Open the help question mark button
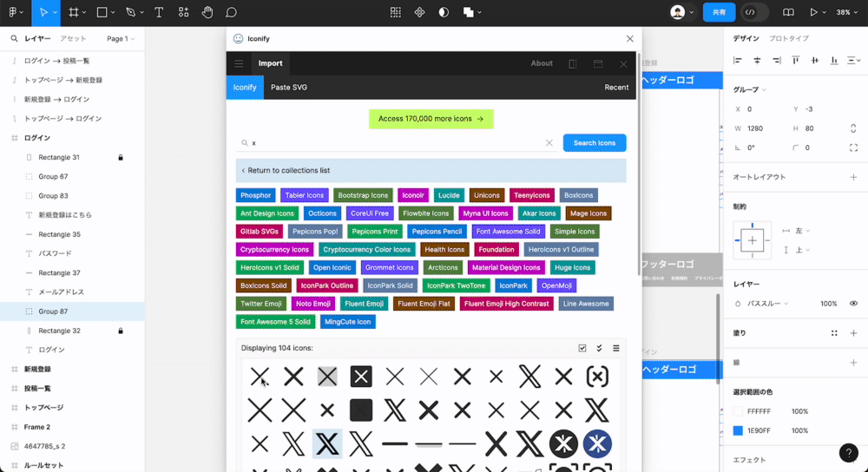The width and height of the screenshot is (868, 472). point(849,453)
